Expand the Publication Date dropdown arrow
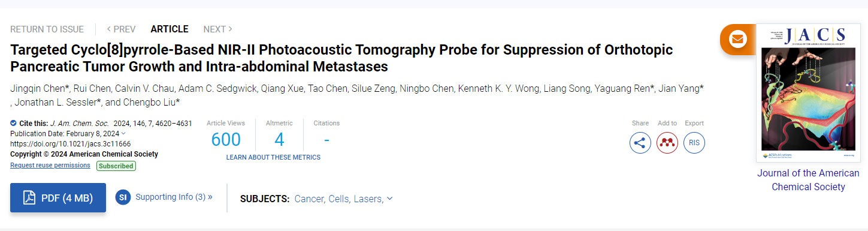 pos(123,133)
